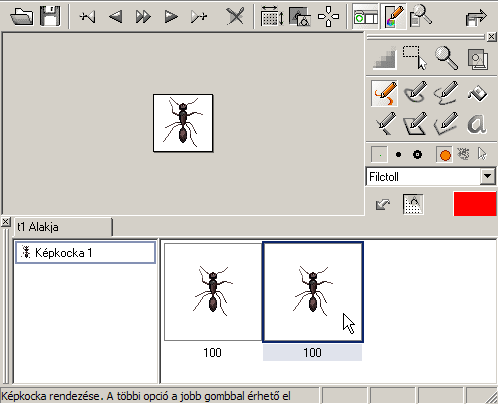The width and height of the screenshot is (498, 404).
Task: Select the dashed rectangle selection tool
Action: tap(415, 58)
